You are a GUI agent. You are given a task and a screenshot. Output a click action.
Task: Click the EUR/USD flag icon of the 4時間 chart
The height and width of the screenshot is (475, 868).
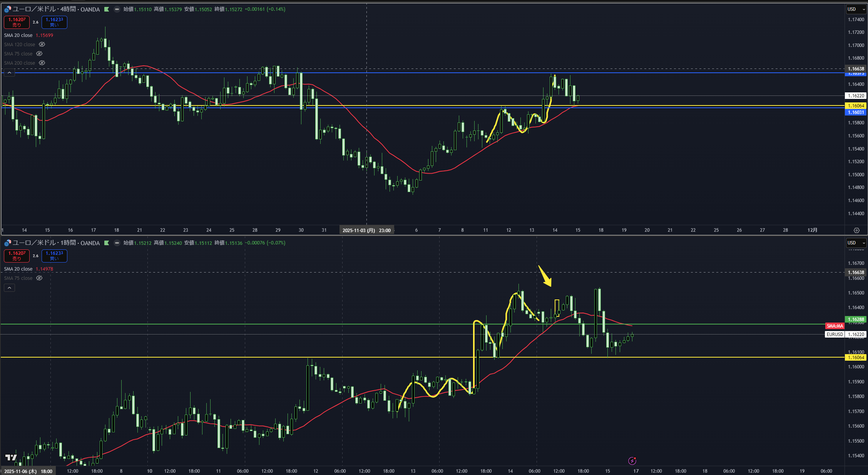(x=7, y=9)
